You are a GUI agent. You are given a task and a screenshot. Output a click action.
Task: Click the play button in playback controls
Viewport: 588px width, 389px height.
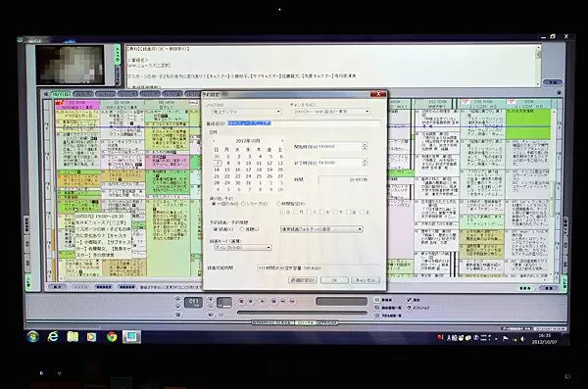(x=263, y=301)
